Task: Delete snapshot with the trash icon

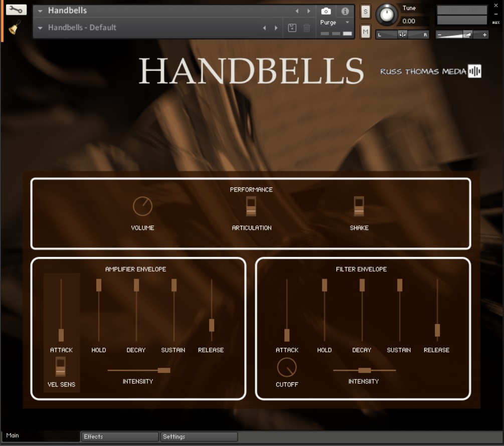Action: (x=306, y=28)
